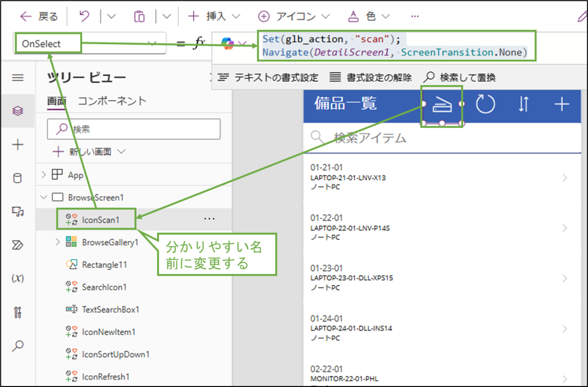Open the undo dropdown arrow

click(x=111, y=17)
